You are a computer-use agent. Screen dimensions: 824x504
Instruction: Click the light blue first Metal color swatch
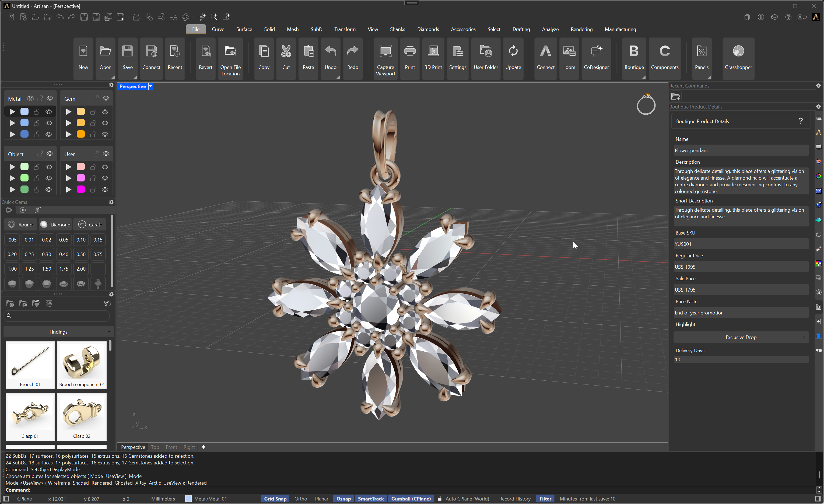coord(24,111)
